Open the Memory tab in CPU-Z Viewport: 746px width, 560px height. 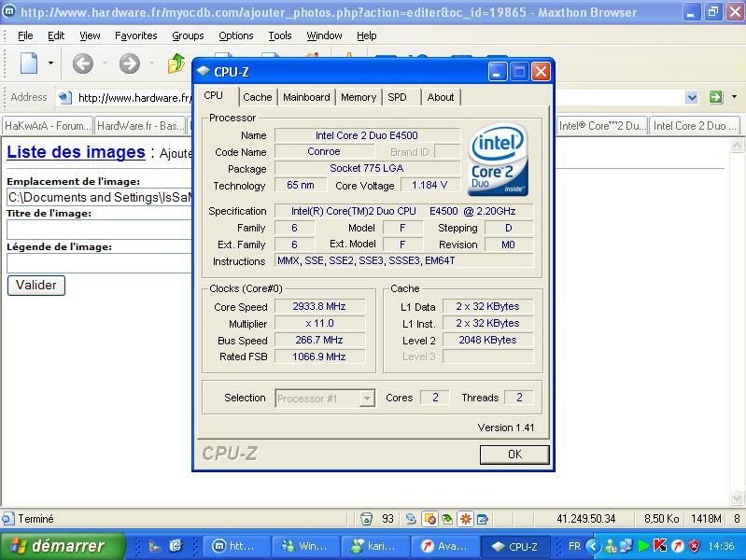pos(359,97)
